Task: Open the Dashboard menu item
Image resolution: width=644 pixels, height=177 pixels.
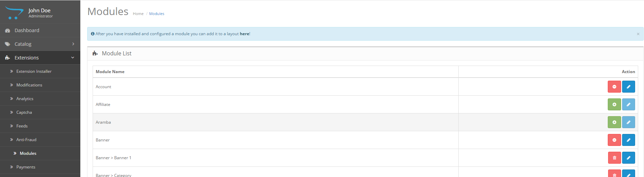Action: [40, 30]
